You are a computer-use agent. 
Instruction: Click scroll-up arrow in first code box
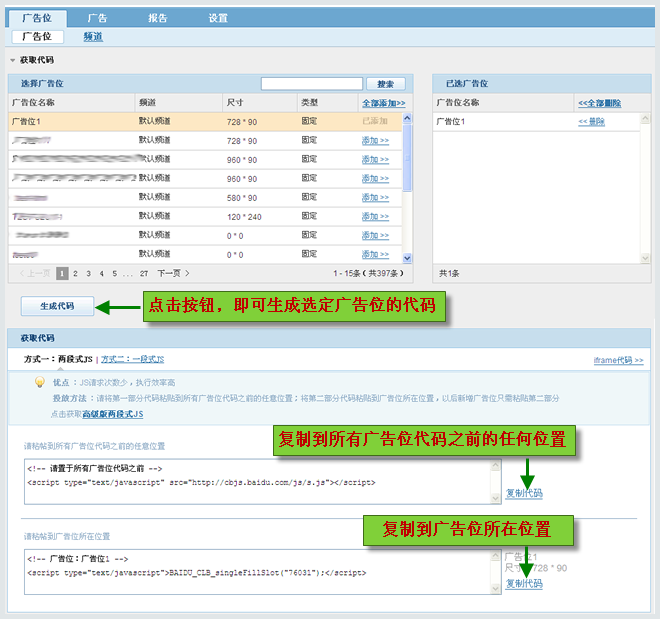click(x=495, y=465)
